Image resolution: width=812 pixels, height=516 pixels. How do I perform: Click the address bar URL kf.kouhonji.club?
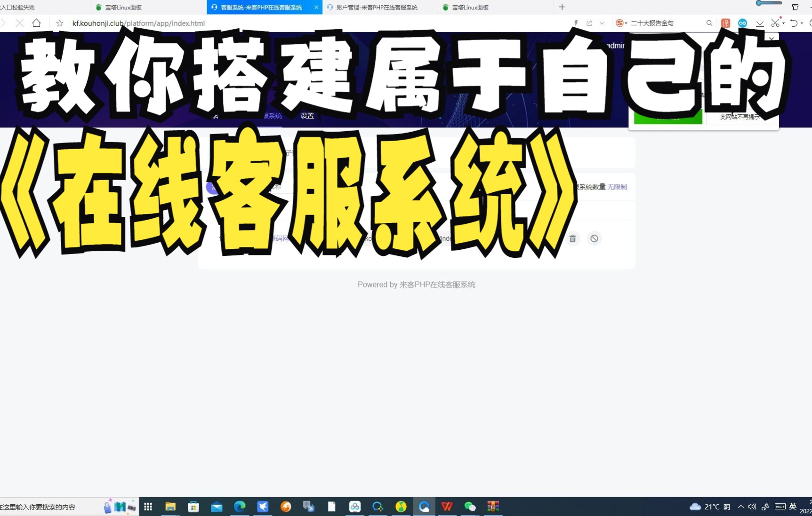[x=138, y=23]
